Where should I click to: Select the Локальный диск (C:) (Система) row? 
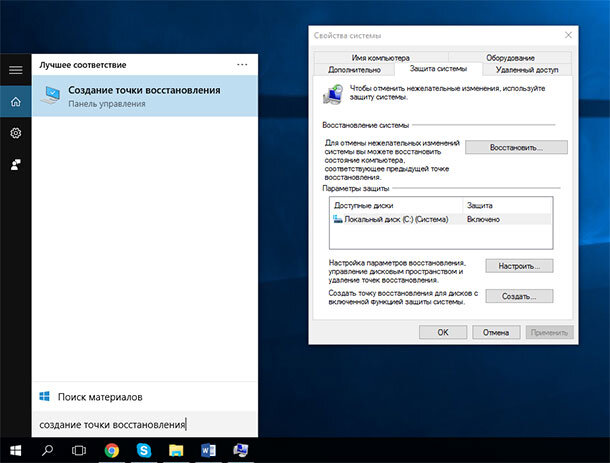pyautogui.click(x=441, y=219)
